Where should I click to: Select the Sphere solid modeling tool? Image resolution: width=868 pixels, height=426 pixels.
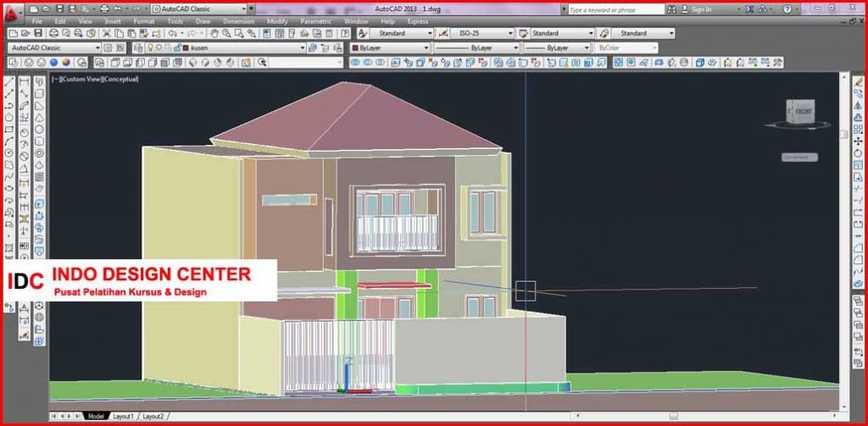point(40,130)
